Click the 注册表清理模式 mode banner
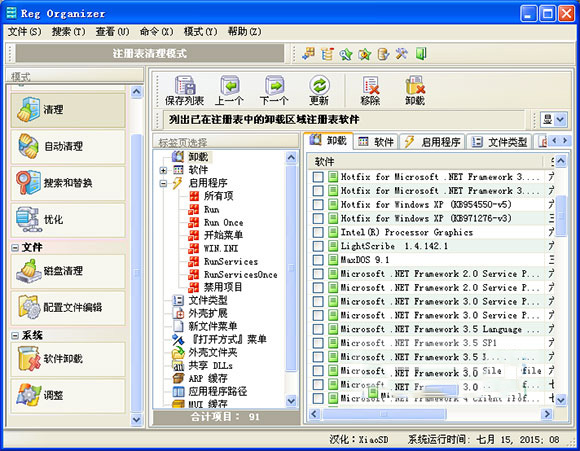This screenshot has width=580, height=451. pos(149,54)
